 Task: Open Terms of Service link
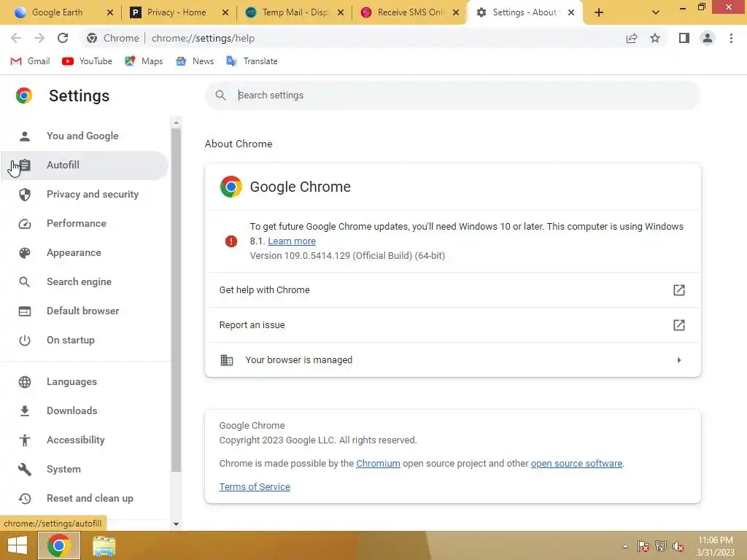point(255,486)
